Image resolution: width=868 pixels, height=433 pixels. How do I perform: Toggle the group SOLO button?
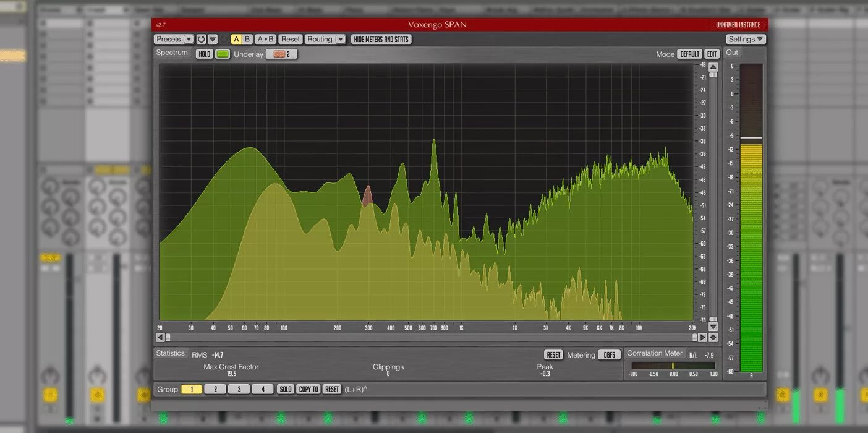(285, 389)
